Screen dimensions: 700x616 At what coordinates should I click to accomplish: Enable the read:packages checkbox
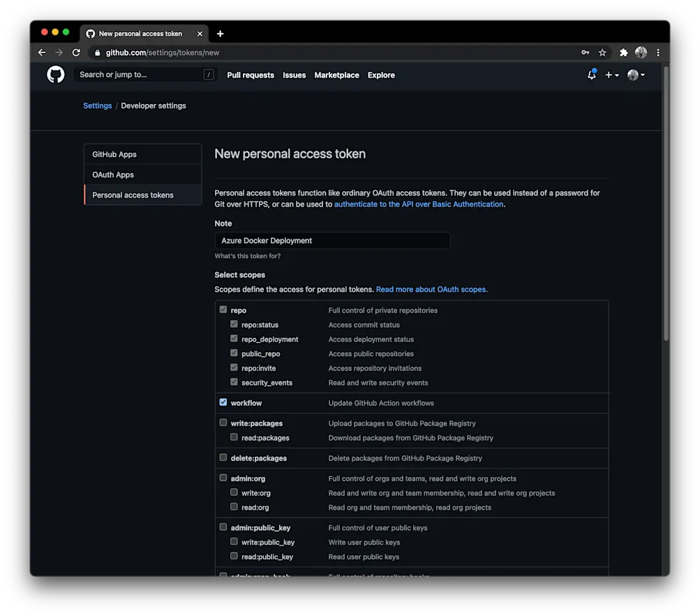234,437
